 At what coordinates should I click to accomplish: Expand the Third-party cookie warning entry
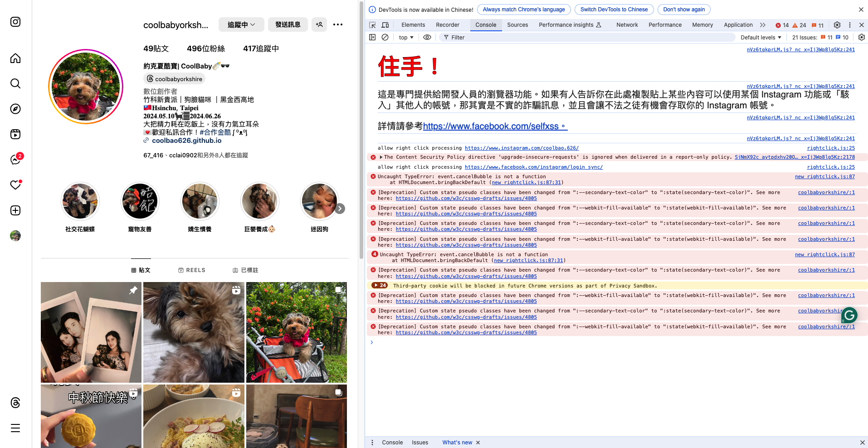(376, 286)
